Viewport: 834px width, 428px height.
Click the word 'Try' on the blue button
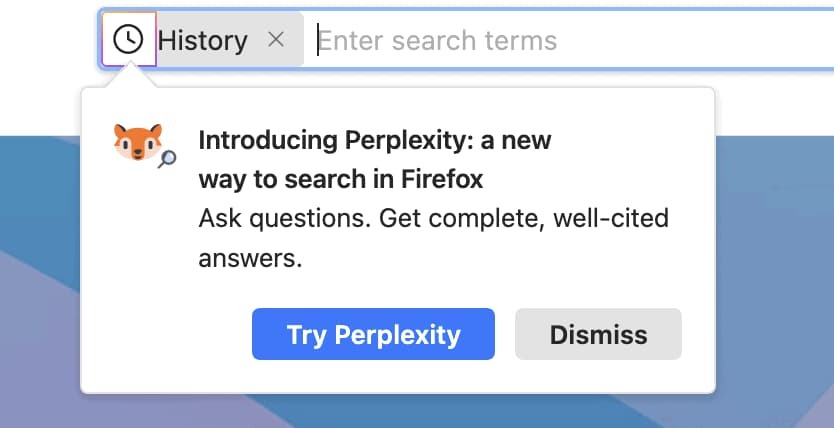(305, 334)
